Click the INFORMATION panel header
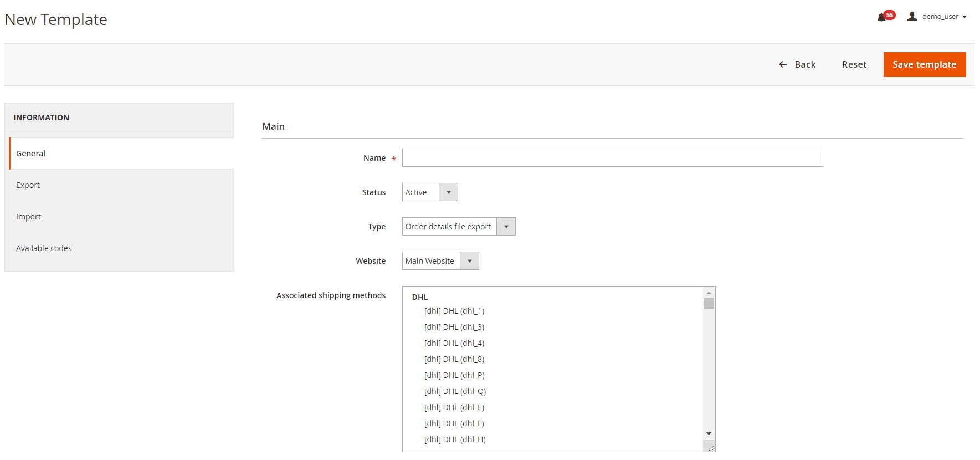This screenshot has width=980, height=460. click(x=119, y=117)
